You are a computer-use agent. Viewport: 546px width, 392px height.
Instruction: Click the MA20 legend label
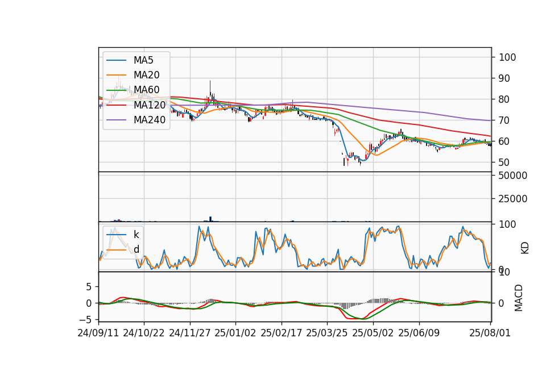146,75
